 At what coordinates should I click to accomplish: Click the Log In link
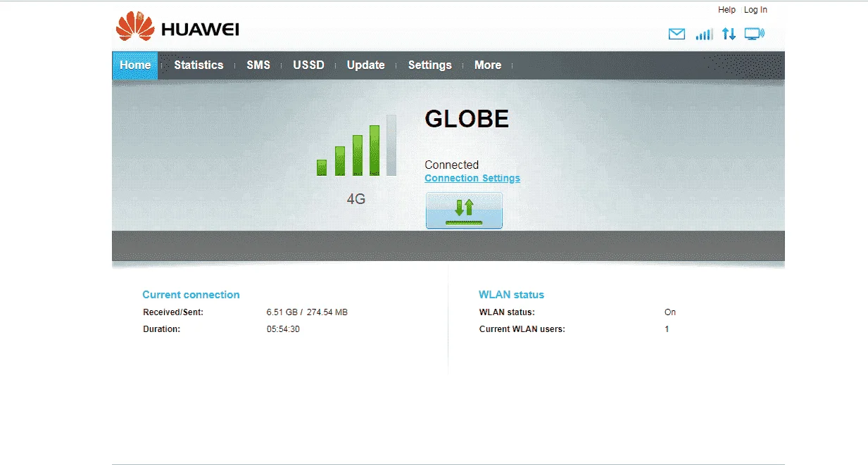click(x=755, y=10)
